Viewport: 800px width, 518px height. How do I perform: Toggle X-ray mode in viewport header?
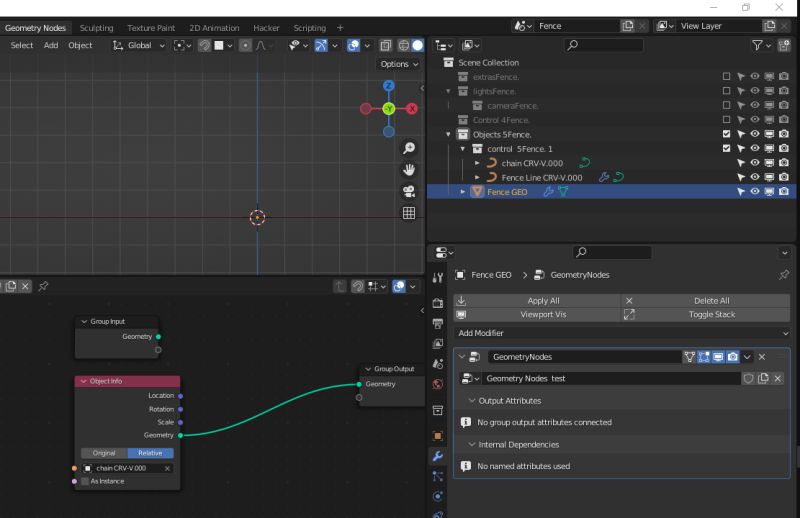tap(386, 45)
